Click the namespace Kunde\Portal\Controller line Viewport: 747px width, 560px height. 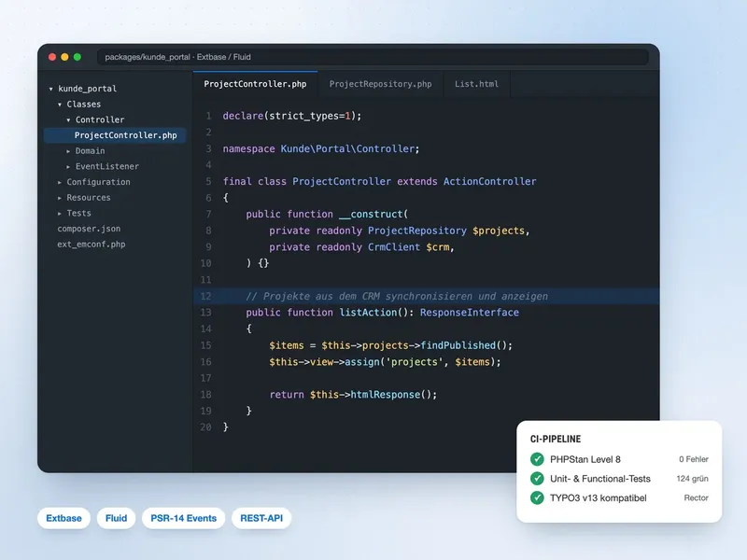(321, 148)
